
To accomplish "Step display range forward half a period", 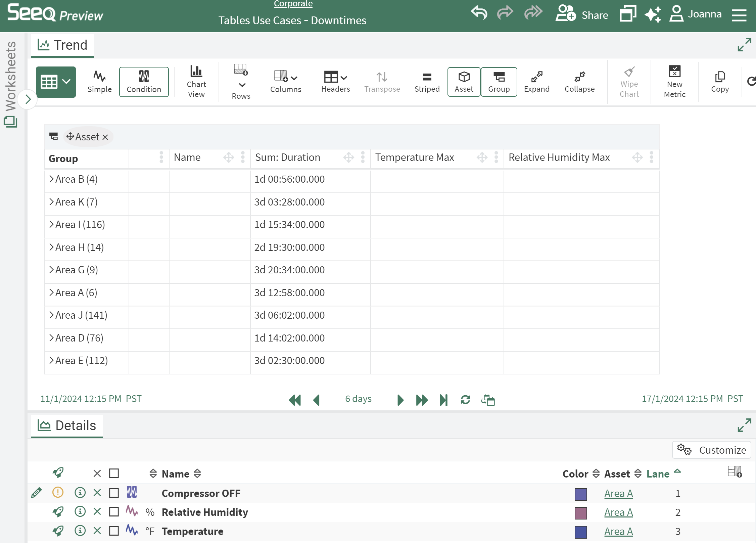I will 400,400.
